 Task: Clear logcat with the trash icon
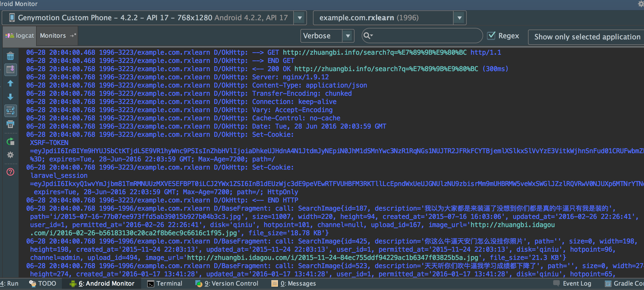[x=10, y=56]
